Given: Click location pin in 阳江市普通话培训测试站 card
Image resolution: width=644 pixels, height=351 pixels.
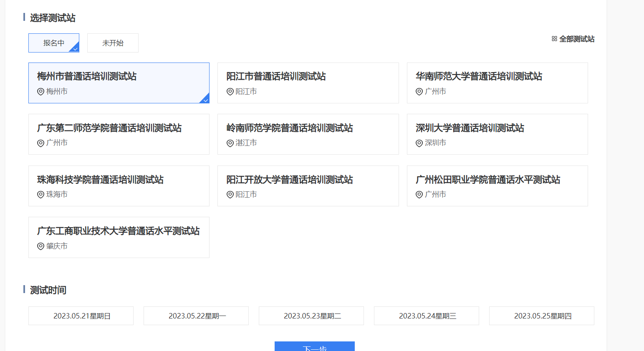Looking at the screenshot, I should (x=230, y=92).
